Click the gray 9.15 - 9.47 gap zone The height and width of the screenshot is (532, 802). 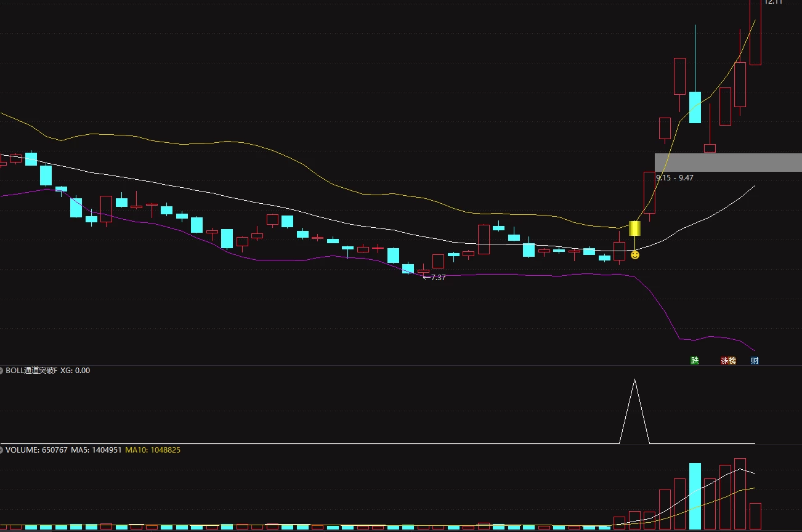pos(728,163)
